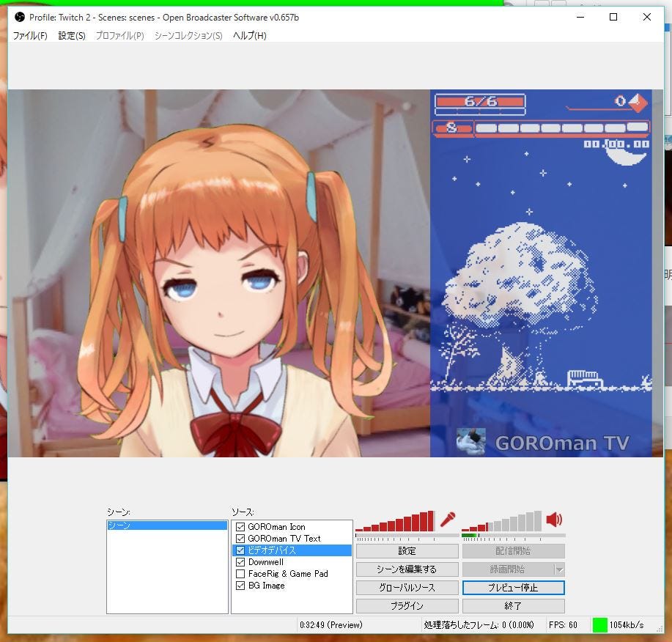This screenshot has height=642, width=672.
Task: Click the 終了 button
Action: click(x=514, y=606)
